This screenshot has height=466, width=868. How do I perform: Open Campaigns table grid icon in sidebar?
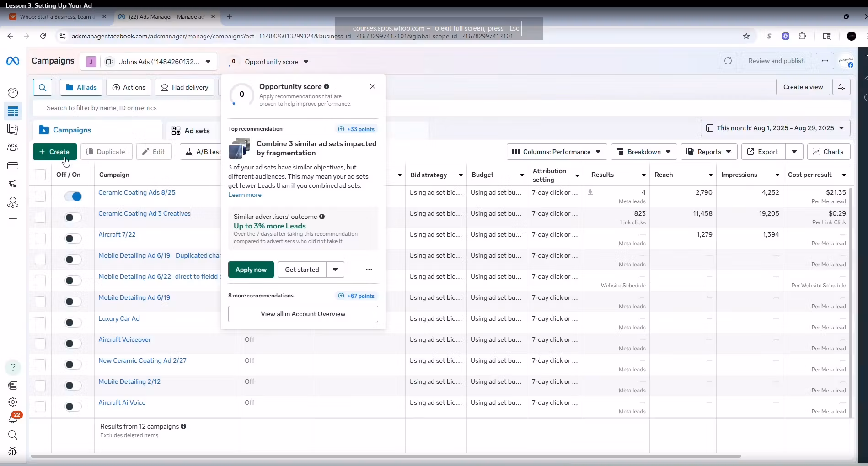tap(13, 111)
